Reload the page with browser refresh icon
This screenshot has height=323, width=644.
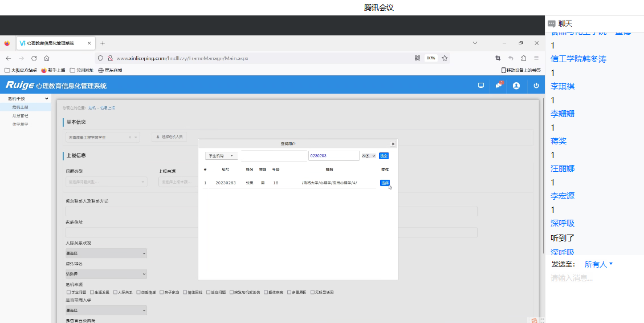tap(34, 58)
